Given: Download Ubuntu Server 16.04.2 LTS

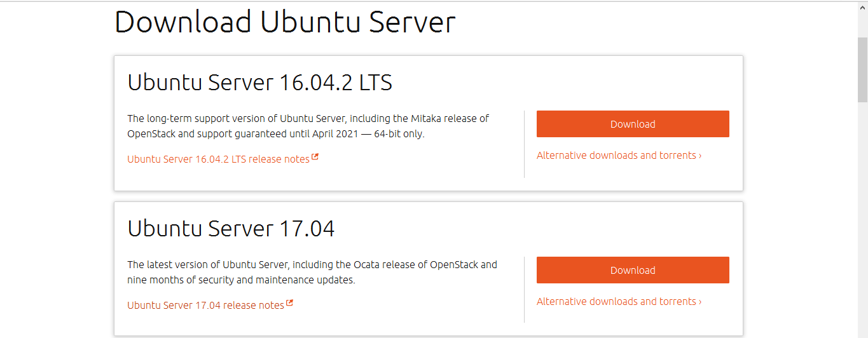Looking at the screenshot, I should [633, 124].
